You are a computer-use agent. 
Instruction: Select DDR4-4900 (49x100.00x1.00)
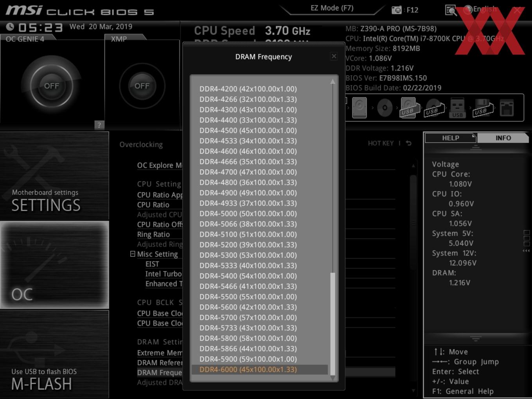coord(248,193)
